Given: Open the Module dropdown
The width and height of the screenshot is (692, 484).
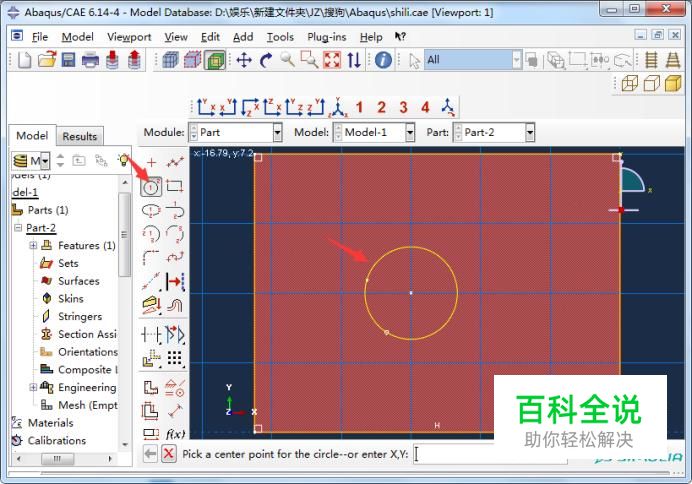Looking at the screenshot, I should 277,132.
